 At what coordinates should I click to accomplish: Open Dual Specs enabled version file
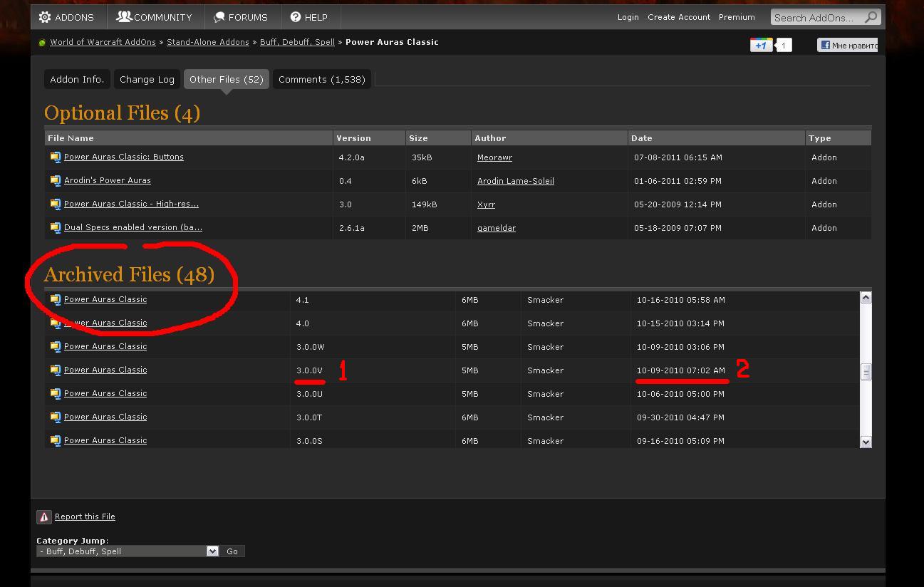pyautogui.click(x=133, y=227)
